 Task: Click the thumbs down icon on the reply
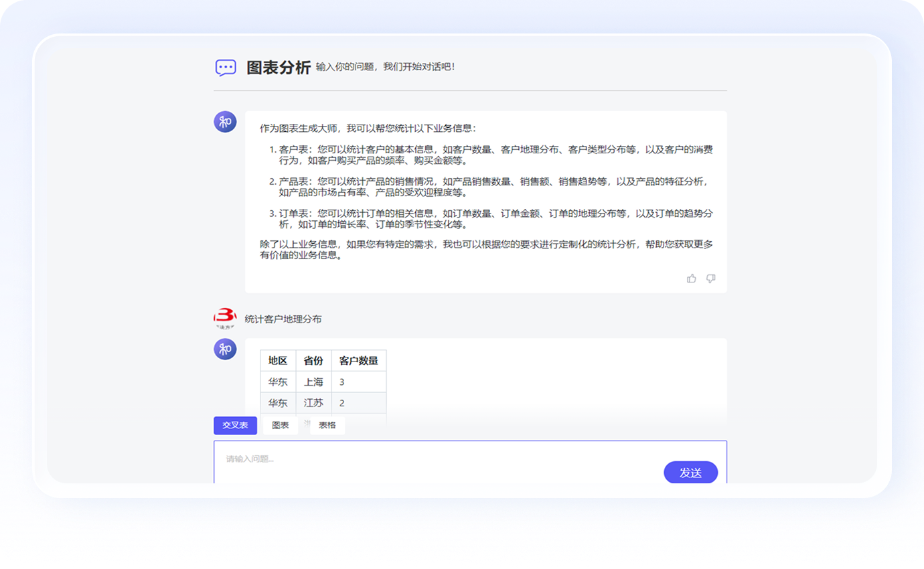[x=711, y=278]
